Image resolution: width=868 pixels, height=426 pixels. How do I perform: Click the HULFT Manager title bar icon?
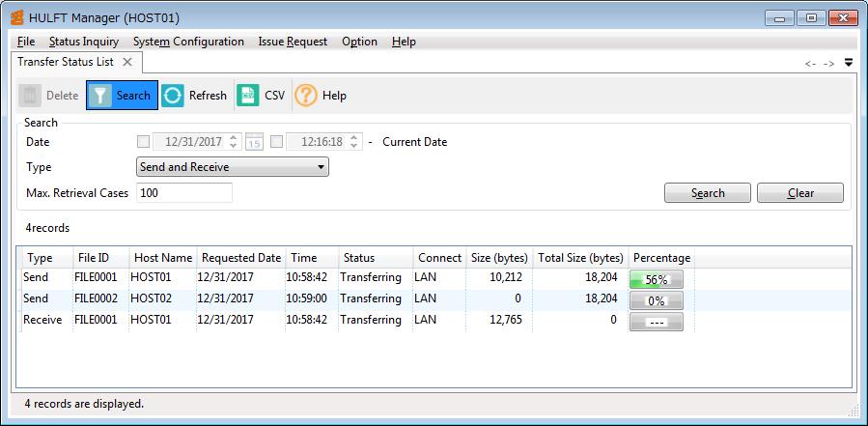[x=17, y=17]
